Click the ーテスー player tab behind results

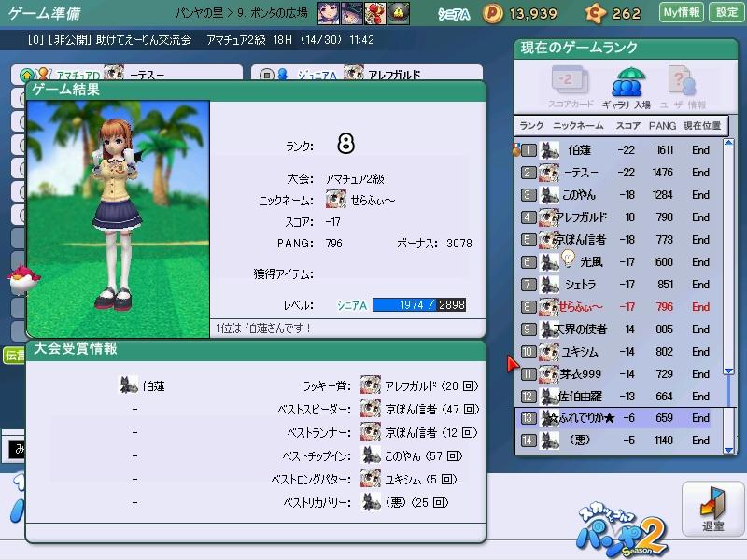point(127,73)
